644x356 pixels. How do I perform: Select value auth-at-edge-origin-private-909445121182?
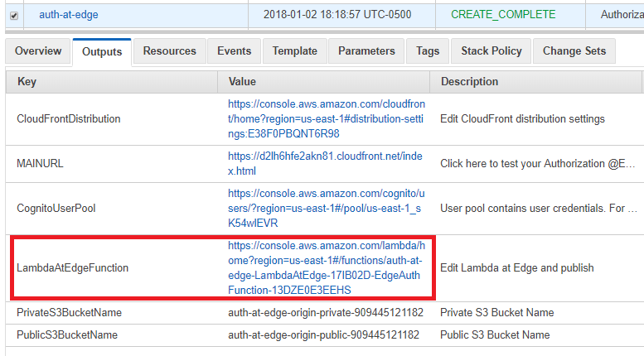(326, 312)
